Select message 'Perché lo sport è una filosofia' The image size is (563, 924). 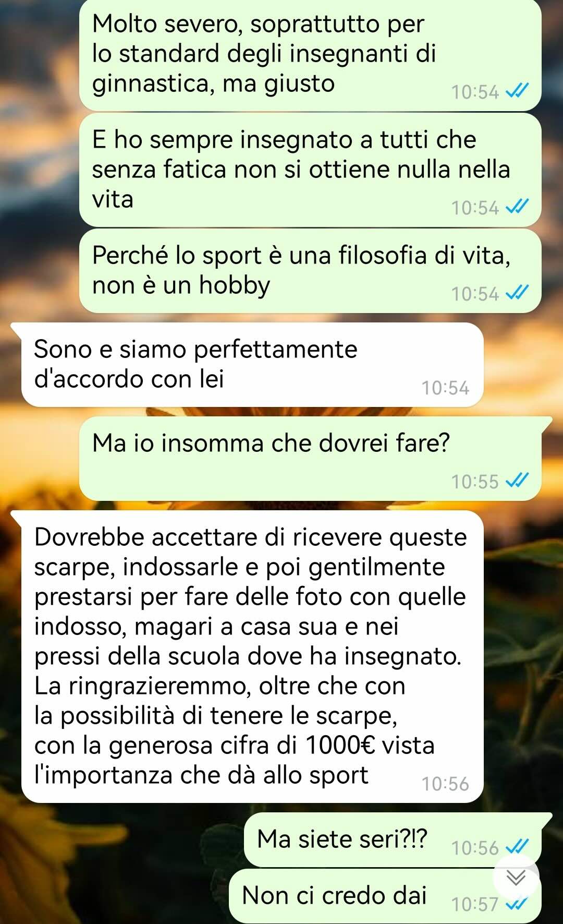click(x=310, y=271)
